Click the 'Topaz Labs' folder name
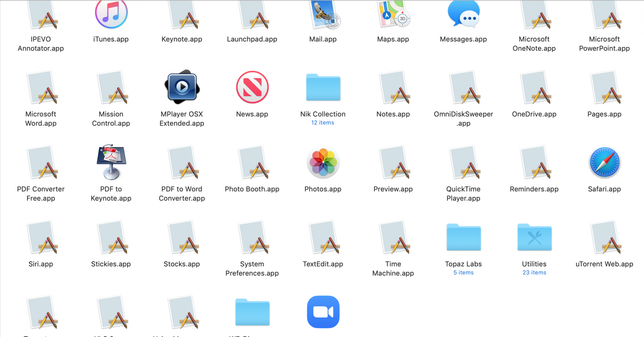Viewport: 644px width, 337px height. tap(463, 264)
